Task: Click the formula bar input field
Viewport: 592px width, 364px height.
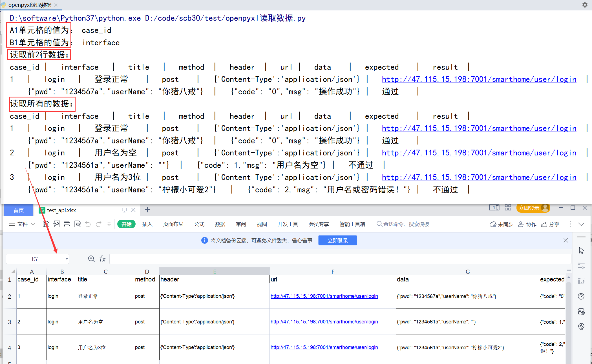Action: click(x=338, y=259)
